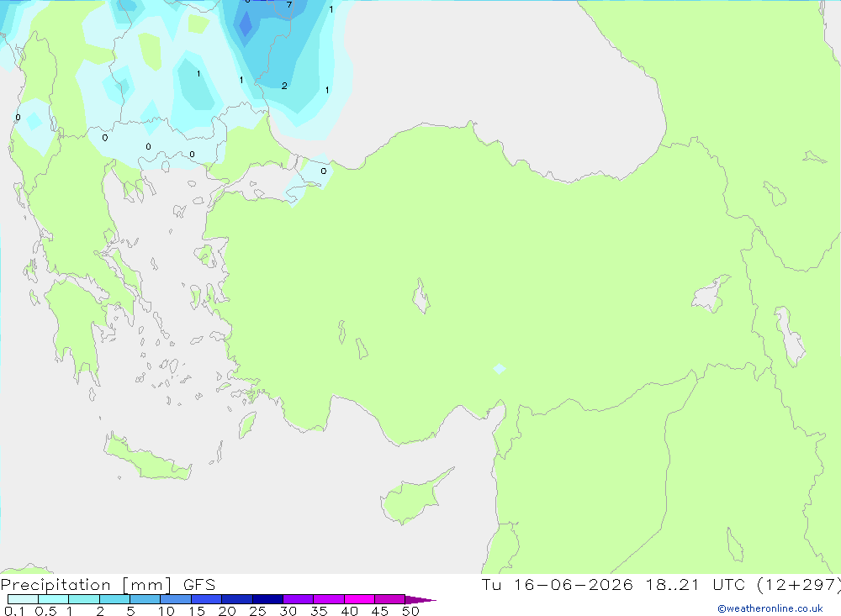The height and width of the screenshot is (616, 841).
Task: Click the "18..21" hour range text
Action: click(x=673, y=584)
